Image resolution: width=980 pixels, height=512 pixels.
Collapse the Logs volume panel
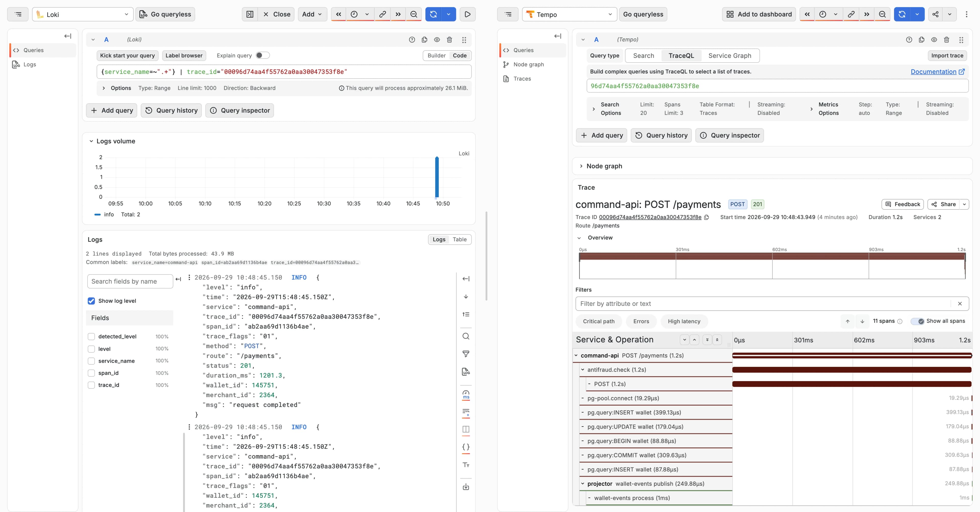[91, 141]
